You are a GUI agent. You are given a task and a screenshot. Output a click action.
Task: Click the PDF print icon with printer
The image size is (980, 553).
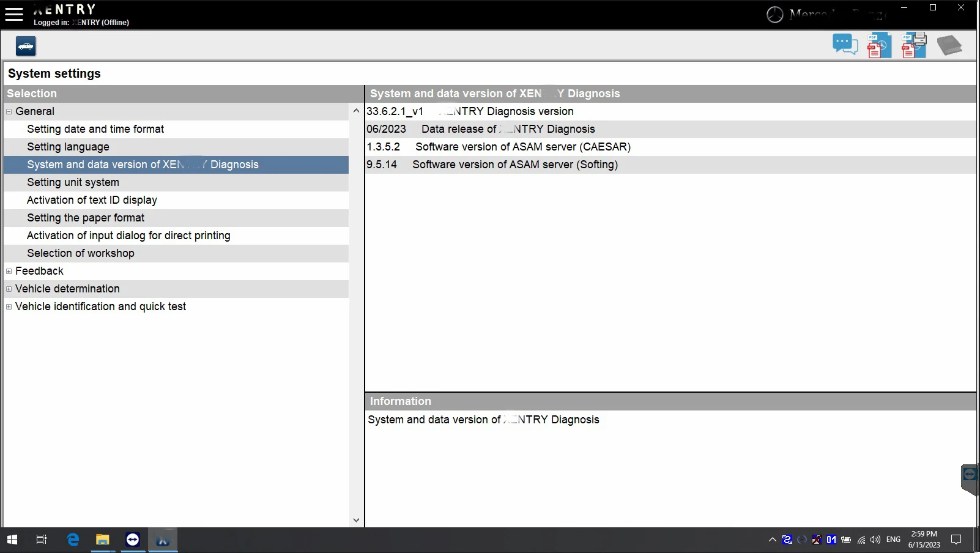point(914,45)
